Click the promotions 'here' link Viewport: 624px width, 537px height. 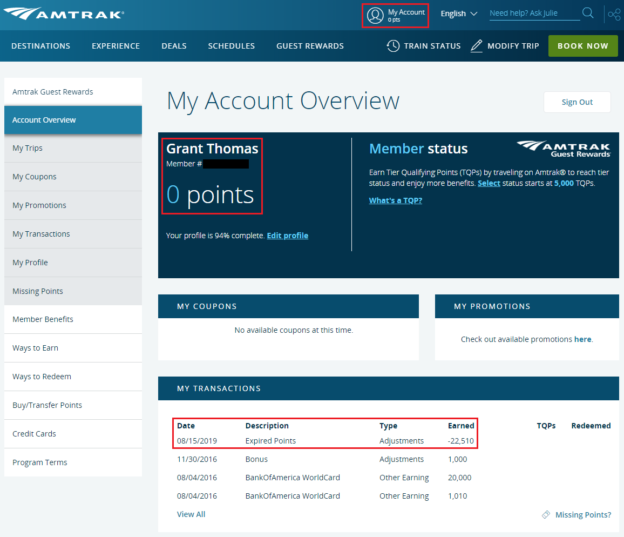[x=582, y=339]
